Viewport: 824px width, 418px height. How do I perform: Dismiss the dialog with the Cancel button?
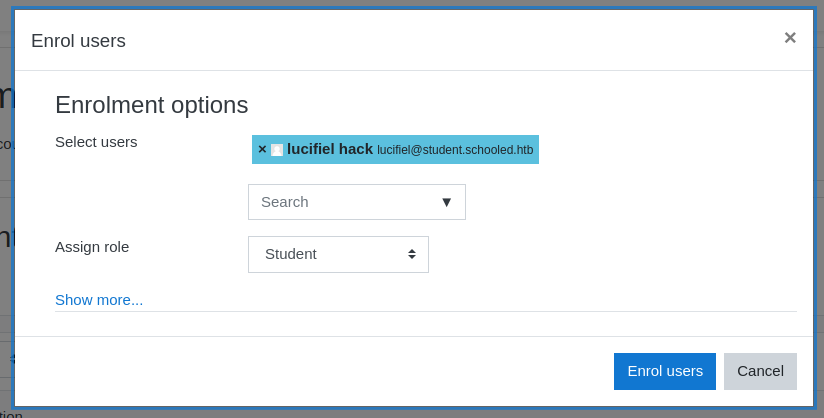pos(760,371)
